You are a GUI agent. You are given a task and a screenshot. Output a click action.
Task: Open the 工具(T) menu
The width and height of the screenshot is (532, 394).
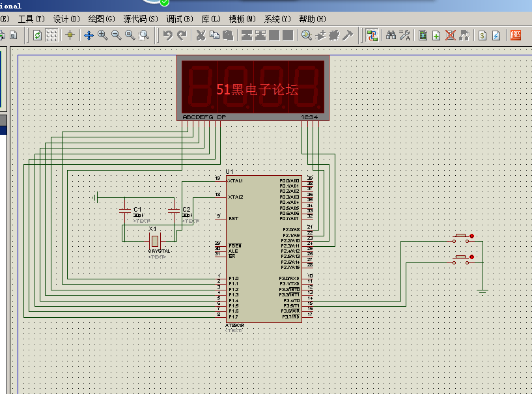click(x=31, y=19)
